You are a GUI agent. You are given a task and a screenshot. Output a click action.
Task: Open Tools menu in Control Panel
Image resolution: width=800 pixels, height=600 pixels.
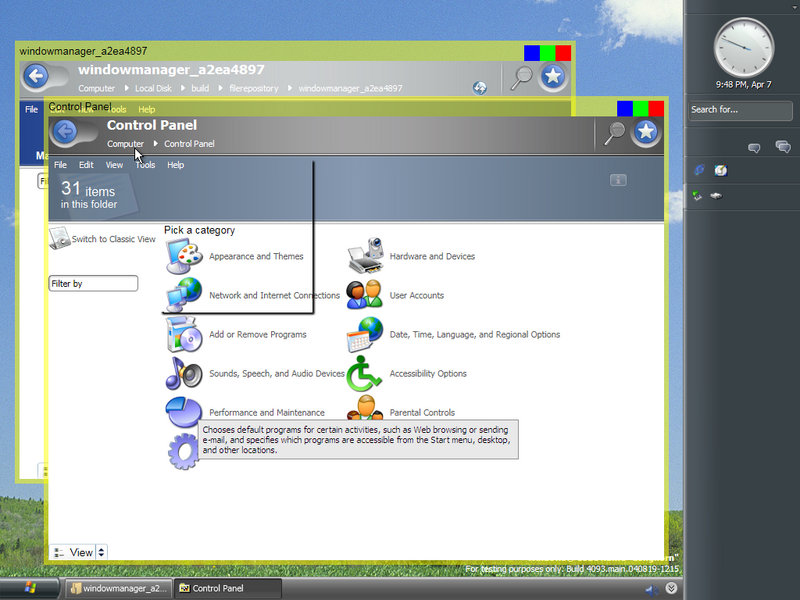tap(145, 165)
